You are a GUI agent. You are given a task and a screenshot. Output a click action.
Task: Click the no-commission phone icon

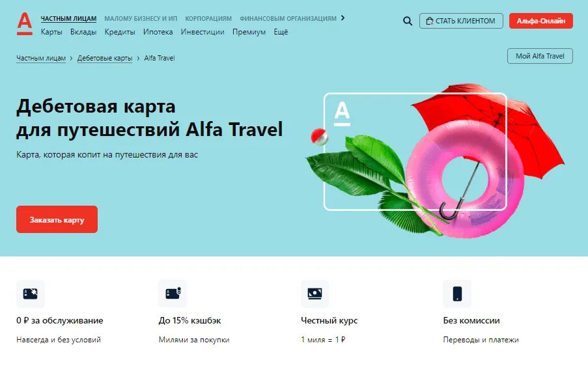[457, 294]
